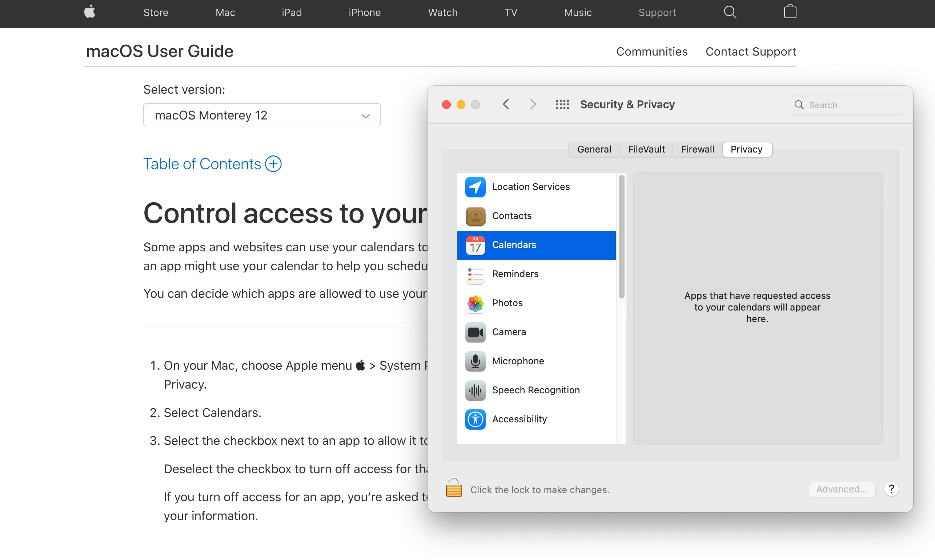Click the help question mark button
This screenshot has width=935, height=560.
coord(891,489)
